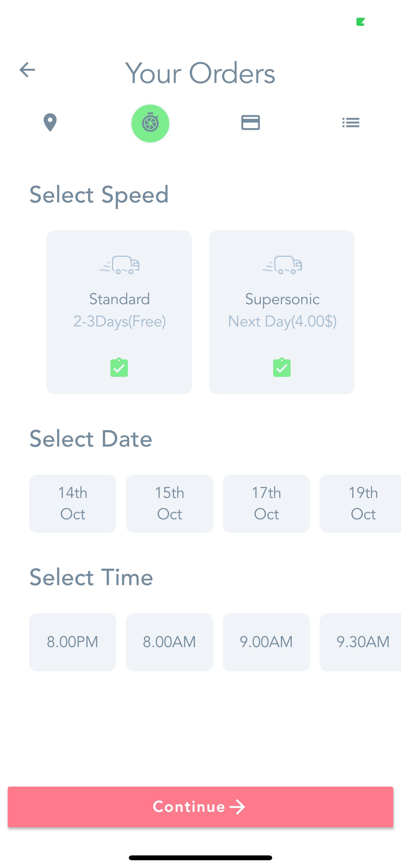Open the order summary list step
Viewport: 401px width, 868px height.
(350, 122)
